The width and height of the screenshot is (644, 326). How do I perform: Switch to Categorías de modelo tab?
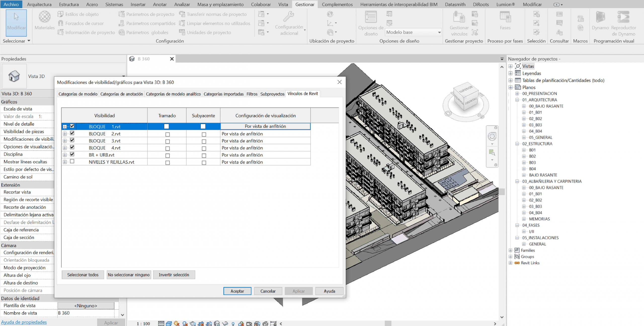[78, 94]
